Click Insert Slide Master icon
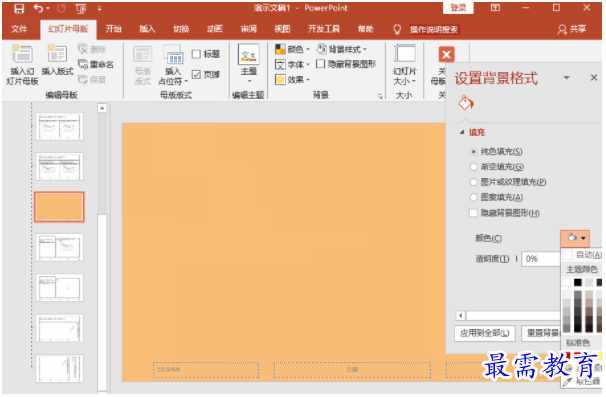The height and width of the screenshot is (397, 606). pos(22,54)
